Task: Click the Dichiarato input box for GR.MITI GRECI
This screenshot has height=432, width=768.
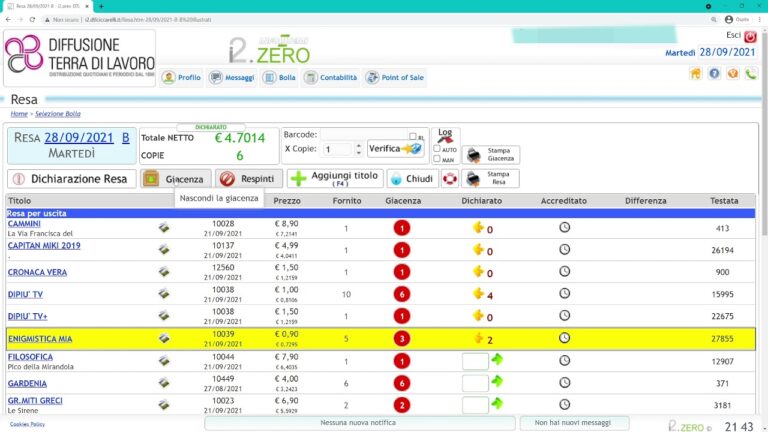Action: click(x=475, y=405)
